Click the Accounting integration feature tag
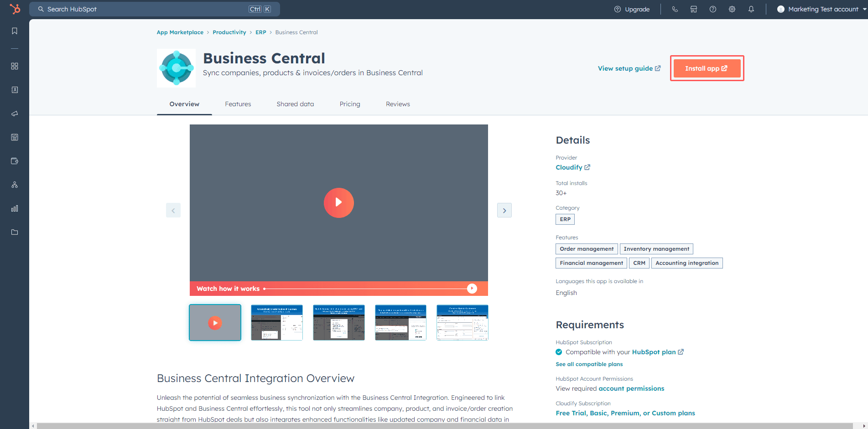The height and width of the screenshot is (429, 868). 687,263
